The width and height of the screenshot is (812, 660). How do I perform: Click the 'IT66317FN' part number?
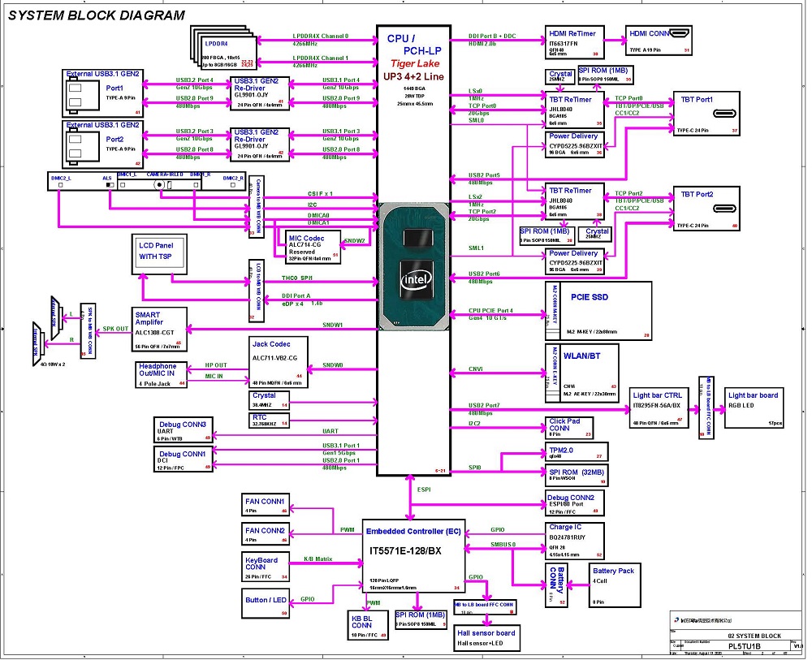pyautogui.click(x=563, y=44)
